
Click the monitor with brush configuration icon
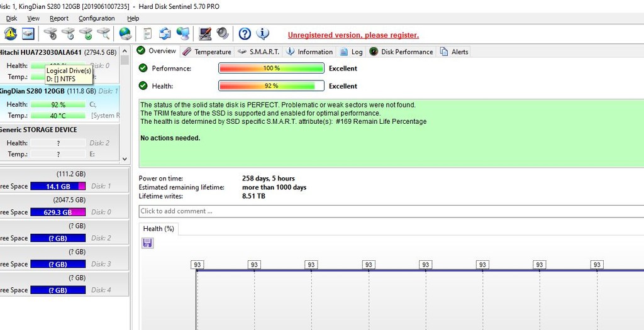[x=204, y=33]
